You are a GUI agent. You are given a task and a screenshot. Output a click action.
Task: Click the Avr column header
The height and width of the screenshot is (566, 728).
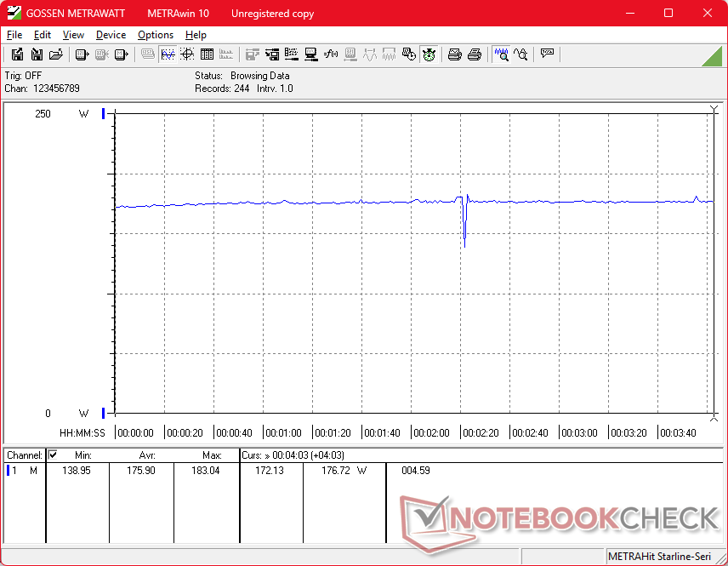point(148,455)
